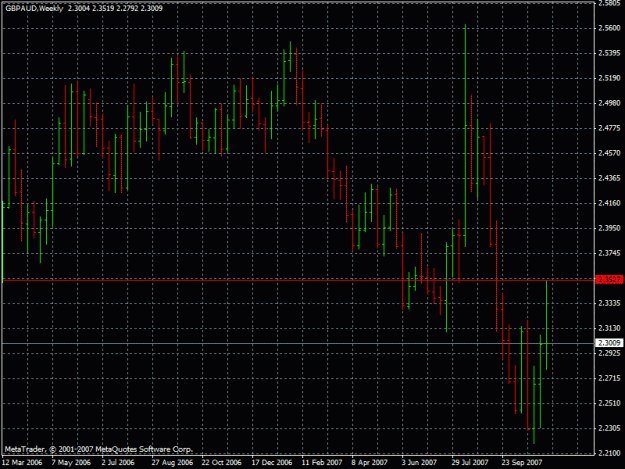The image size is (625, 469).
Task: Click the 2.5395 price scale value
Action: [609, 53]
